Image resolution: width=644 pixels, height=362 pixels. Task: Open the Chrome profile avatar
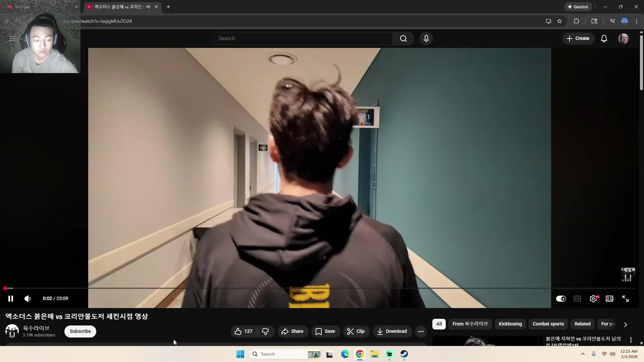click(624, 21)
